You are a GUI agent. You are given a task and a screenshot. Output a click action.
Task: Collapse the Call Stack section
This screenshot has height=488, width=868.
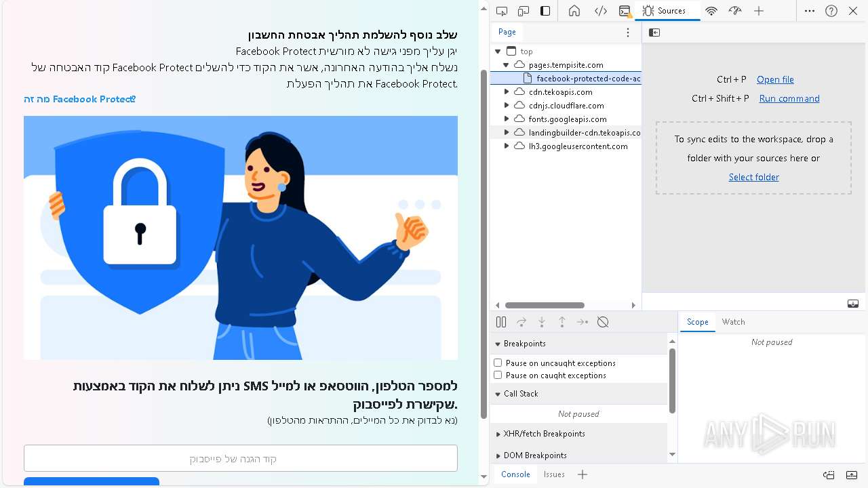(578, 394)
